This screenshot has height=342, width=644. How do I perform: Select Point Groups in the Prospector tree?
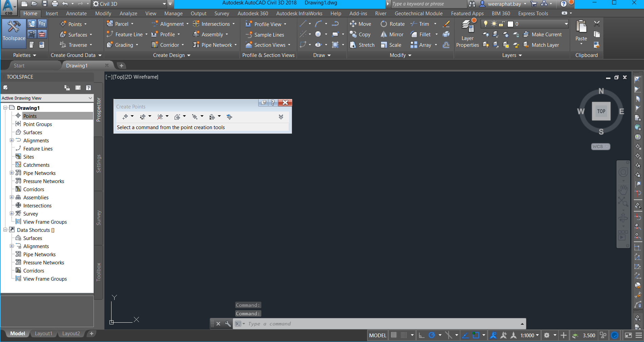[38, 124]
